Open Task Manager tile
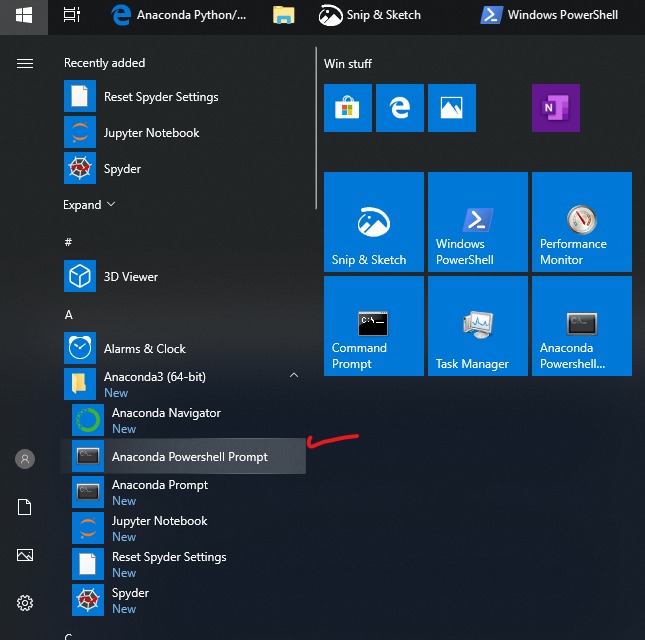645x640 pixels. tap(478, 326)
